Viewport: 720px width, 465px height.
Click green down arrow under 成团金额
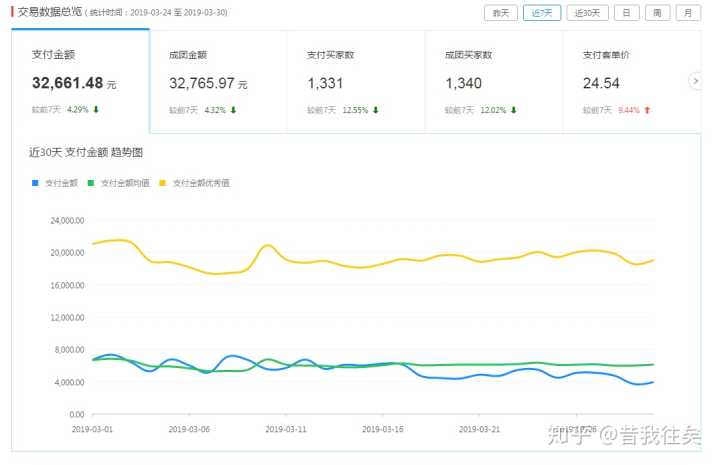233,110
